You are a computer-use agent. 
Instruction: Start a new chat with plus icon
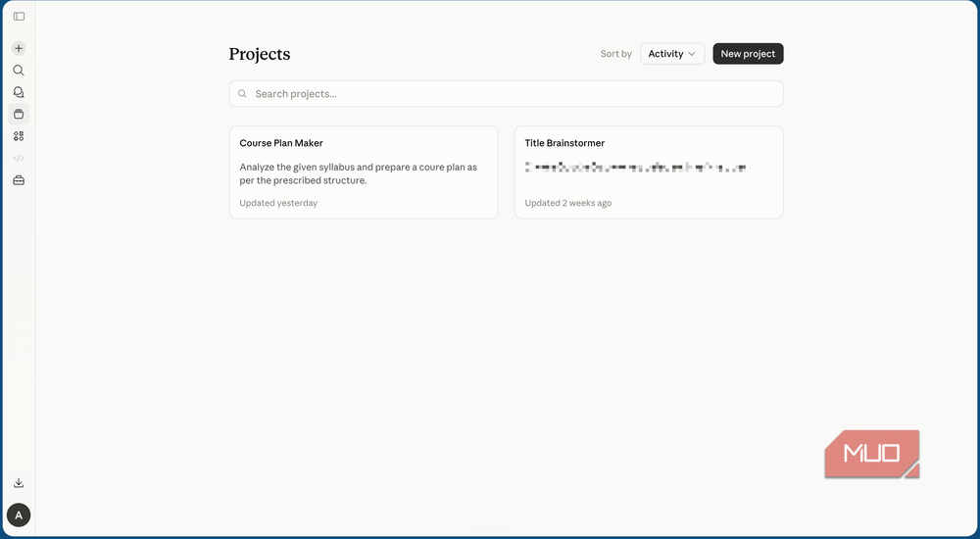coord(19,48)
